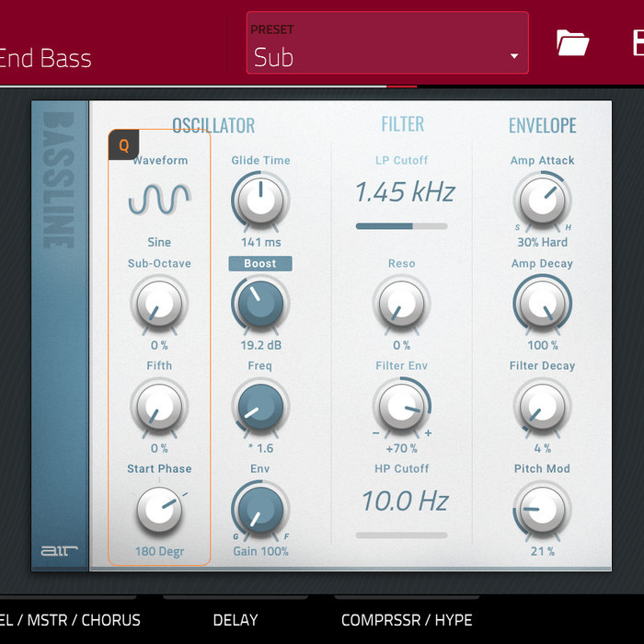The width and height of the screenshot is (644, 644).
Task: Click the HP Cutoff slider bar
Action: click(x=402, y=535)
